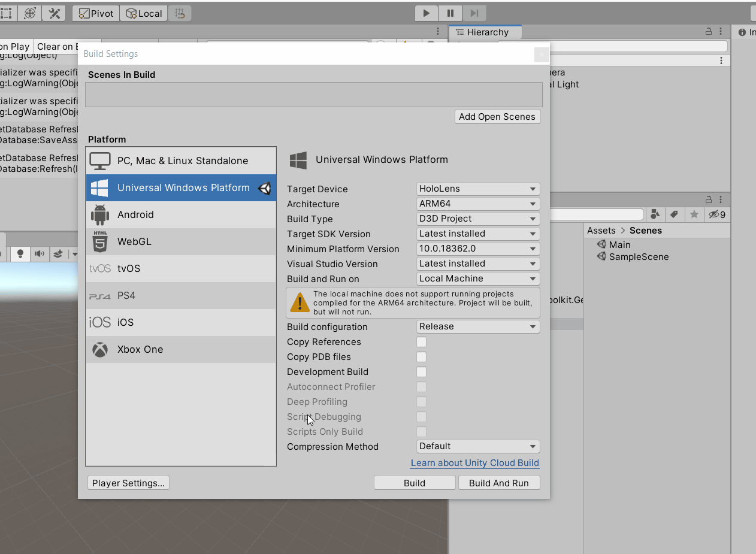
Task: Click the Pause button
Action: click(450, 13)
